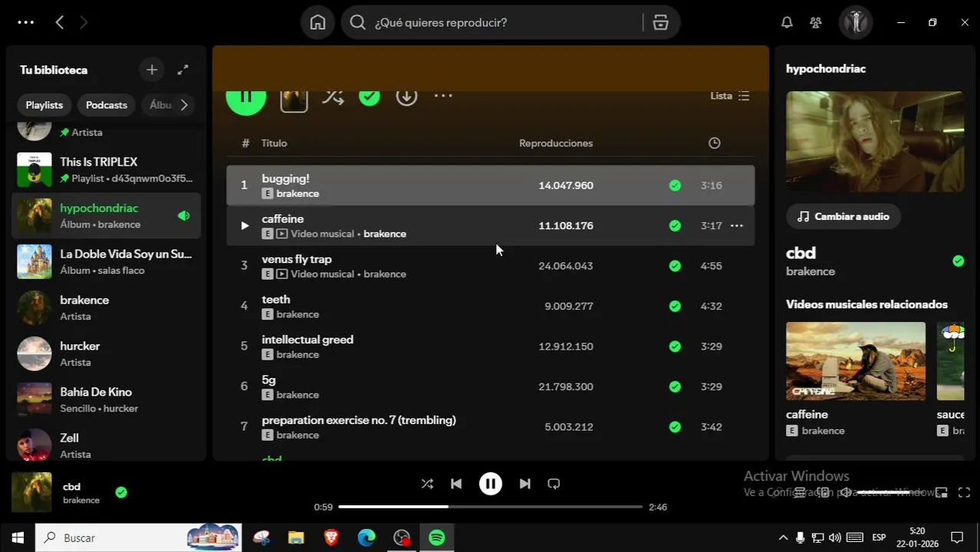Toggle shuffle in player bar
This screenshot has height=552, width=980.
[x=427, y=484]
